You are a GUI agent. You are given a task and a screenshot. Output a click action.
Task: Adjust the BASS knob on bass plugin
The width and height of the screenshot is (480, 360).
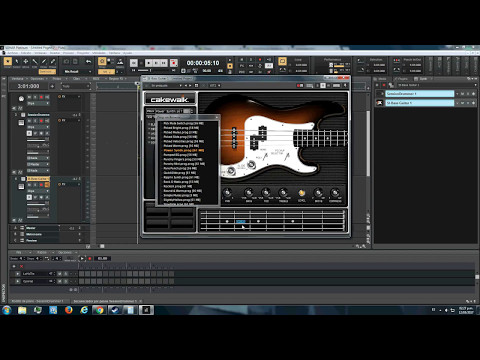tap(248, 193)
